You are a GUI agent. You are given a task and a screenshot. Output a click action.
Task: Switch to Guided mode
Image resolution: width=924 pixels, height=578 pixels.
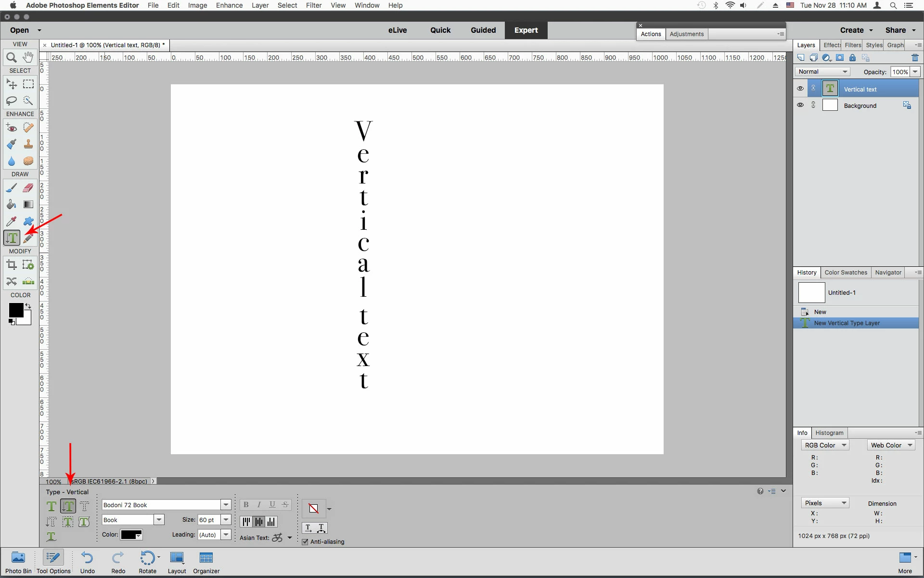pos(483,30)
